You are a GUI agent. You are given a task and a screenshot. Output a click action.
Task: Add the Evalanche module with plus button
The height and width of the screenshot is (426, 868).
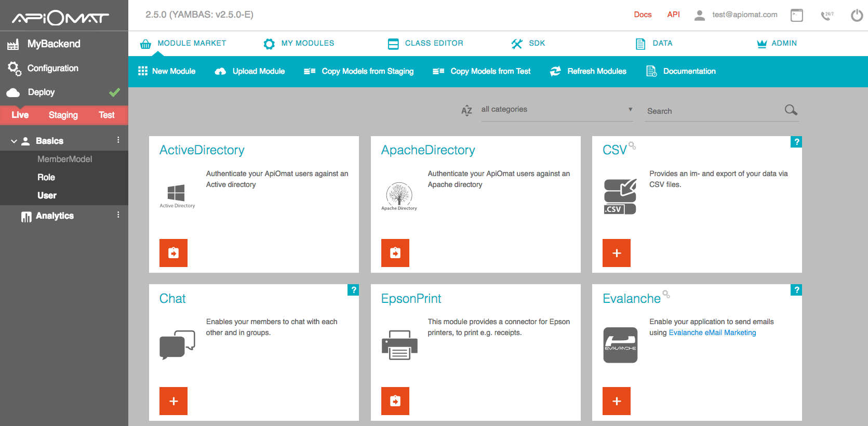(x=617, y=401)
